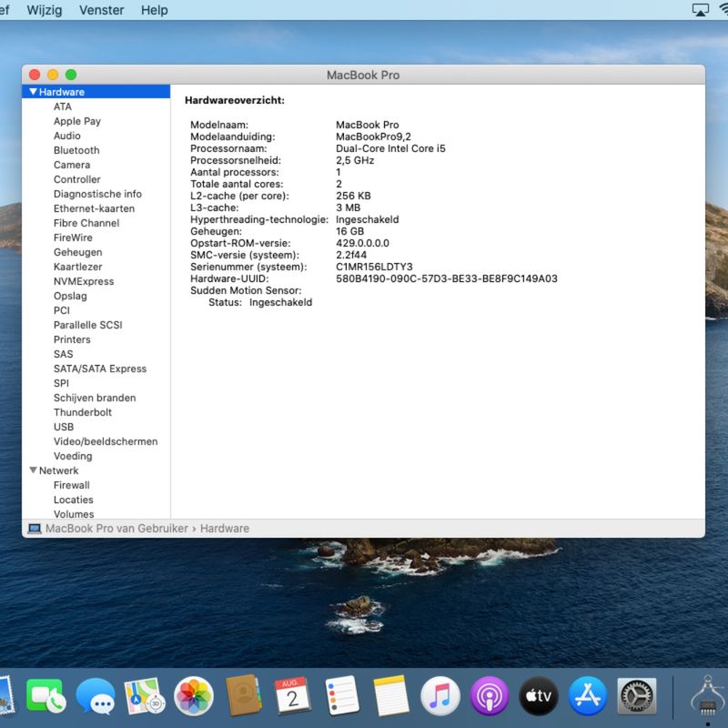The width and height of the screenshot is (728, 728).
Task: Click the serial number value 'C1MR156LDTY3'
Action: click(374, 267)
